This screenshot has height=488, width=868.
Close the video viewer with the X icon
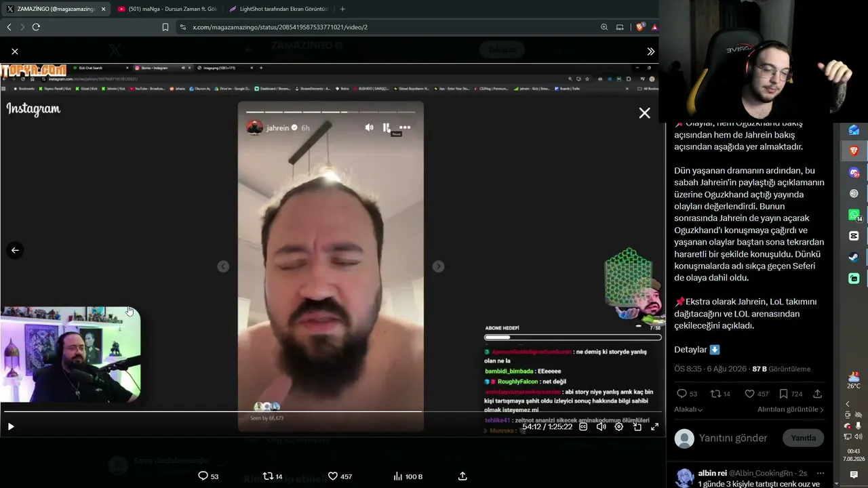pos(15,52)
